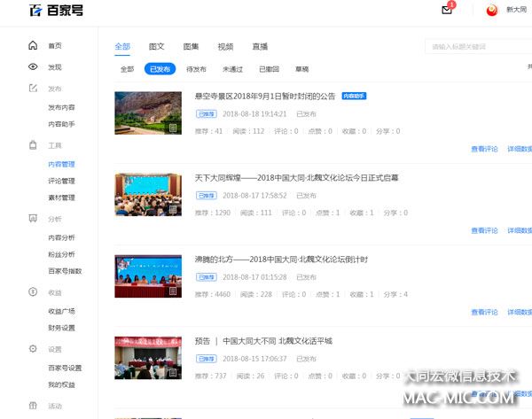
Task: Select the 草稿 status filter
Action: coord(302,69)
